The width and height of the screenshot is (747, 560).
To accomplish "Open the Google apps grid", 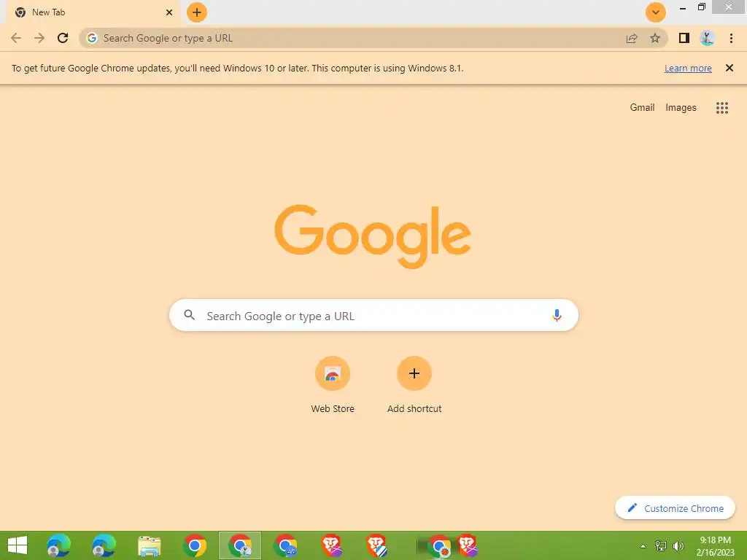I will (722, 108).
